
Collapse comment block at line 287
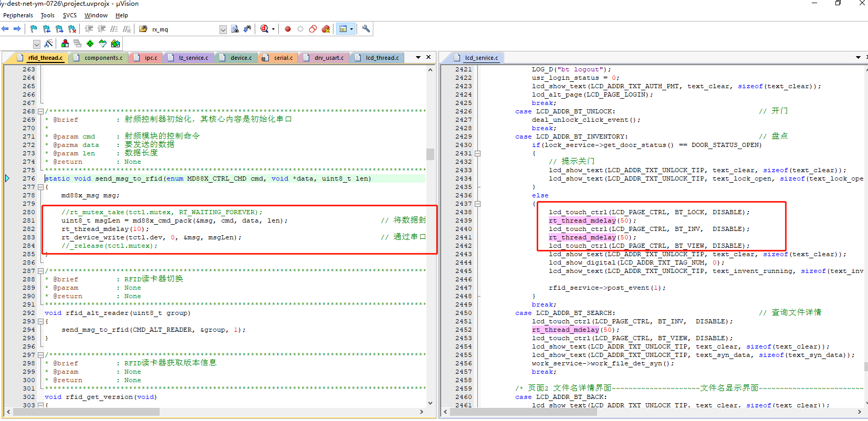point(40,271)
